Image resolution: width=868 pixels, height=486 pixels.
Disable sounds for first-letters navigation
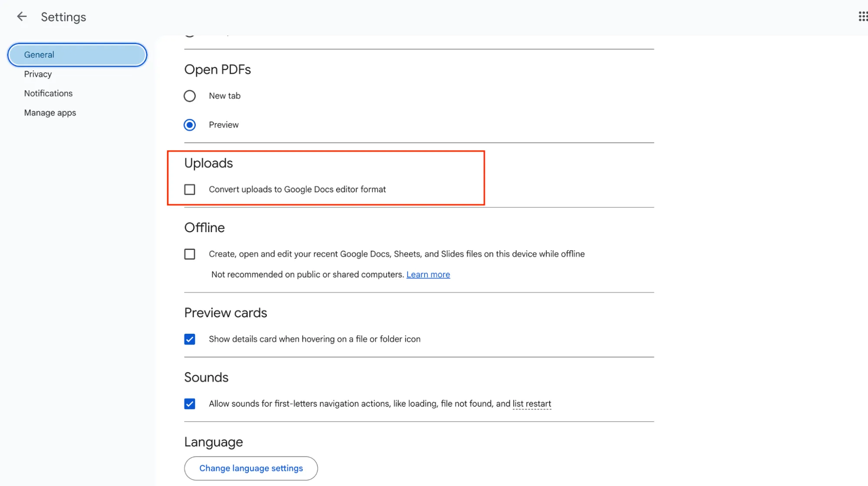coord(190,404)
